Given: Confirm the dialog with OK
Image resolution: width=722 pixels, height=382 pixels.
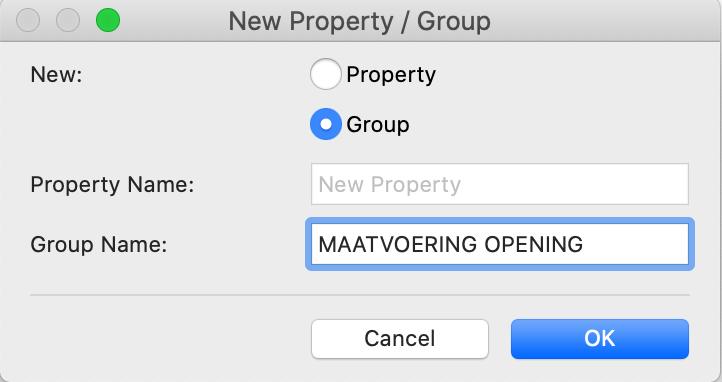Looking at the screenshot, I should 600,339.
